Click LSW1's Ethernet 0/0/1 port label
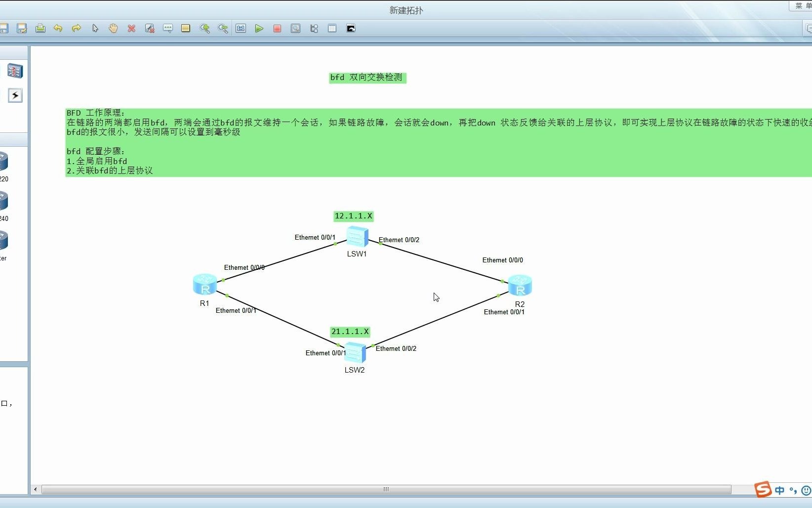The image size is (812, 508). (x=315, y=237)
